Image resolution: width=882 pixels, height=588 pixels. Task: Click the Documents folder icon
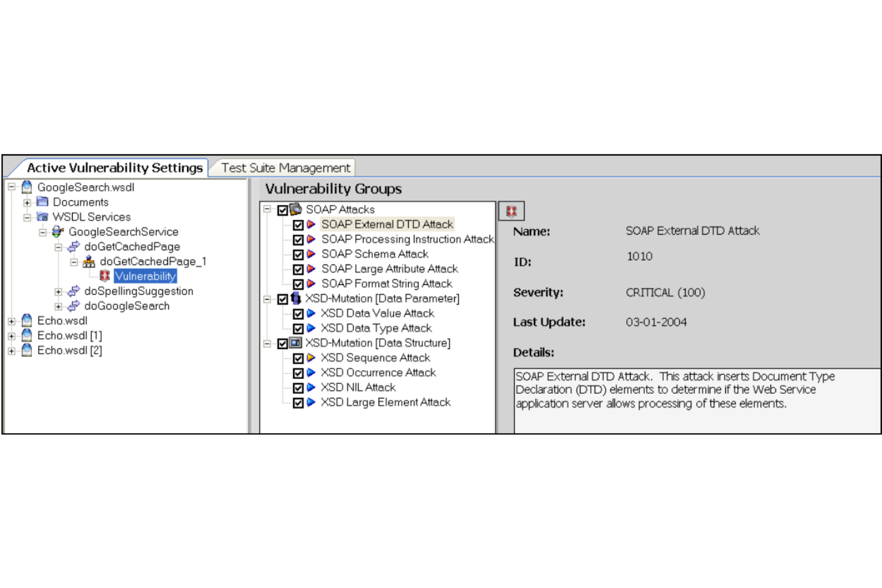42,202
